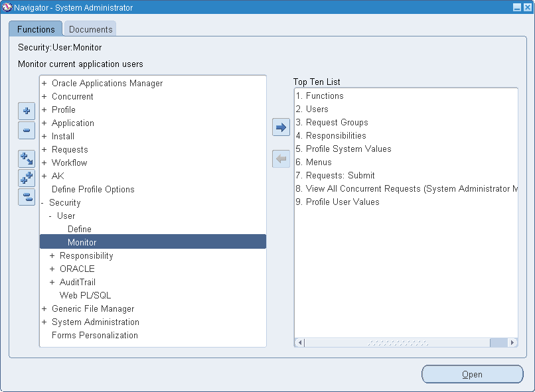
Task: Click the Open button
Action: click(x=472, y=374)
